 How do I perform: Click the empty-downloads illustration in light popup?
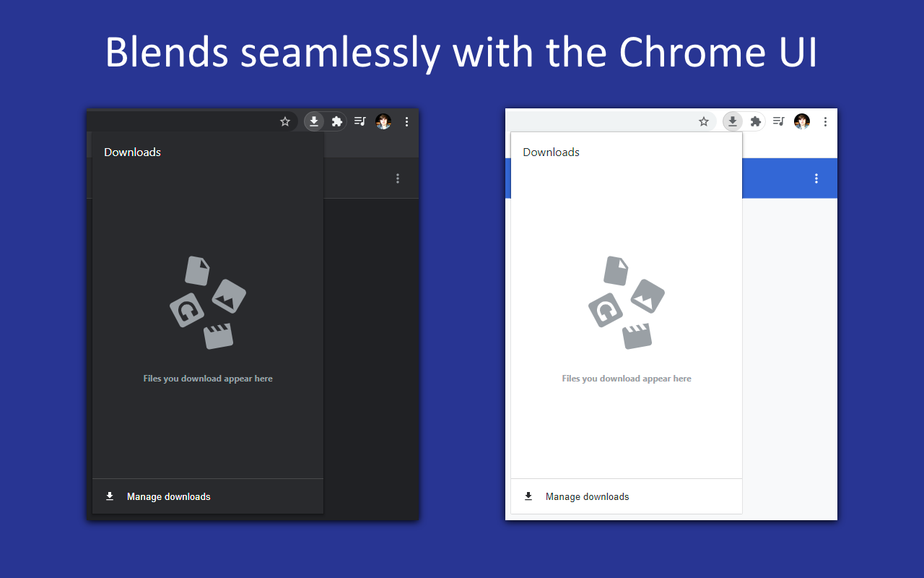click(627, 303)
